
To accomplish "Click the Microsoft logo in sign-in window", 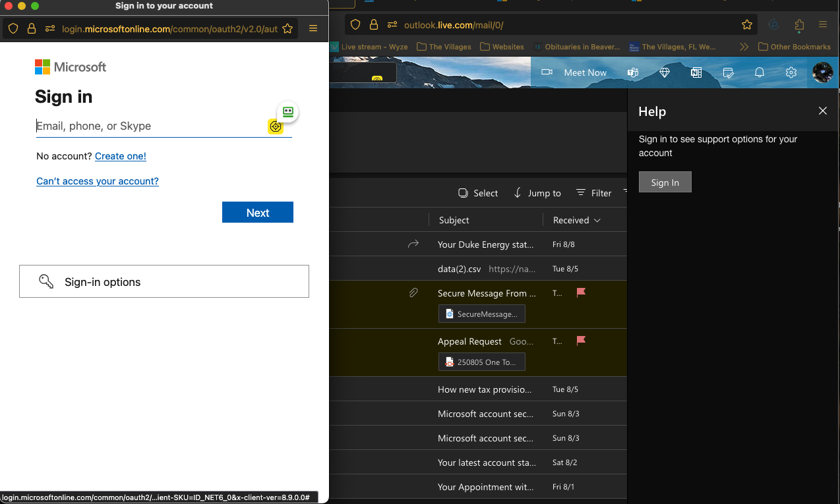I will coord(71,67).
